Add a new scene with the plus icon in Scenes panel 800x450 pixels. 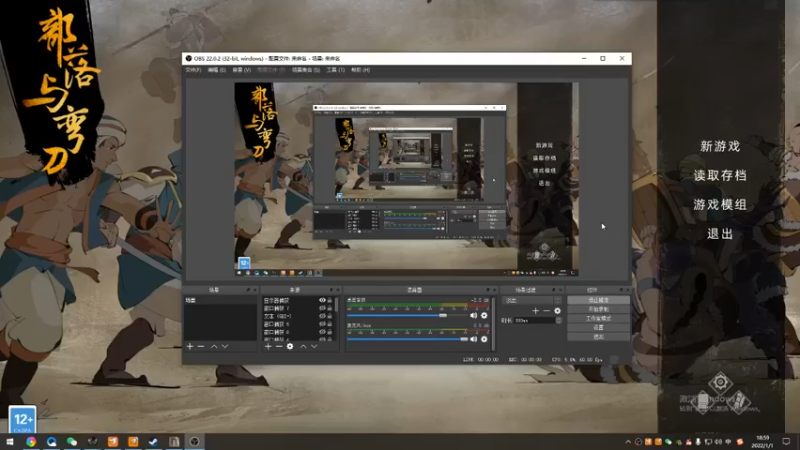(x=190, y=346)
